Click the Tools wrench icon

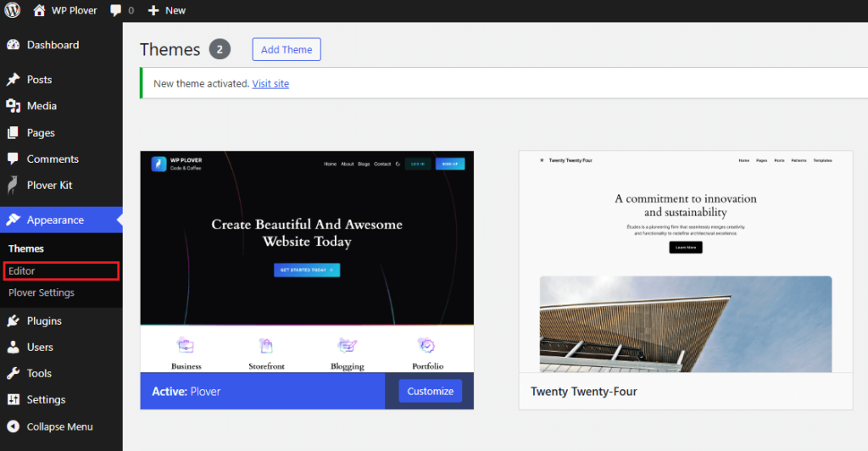pos(13,373)
